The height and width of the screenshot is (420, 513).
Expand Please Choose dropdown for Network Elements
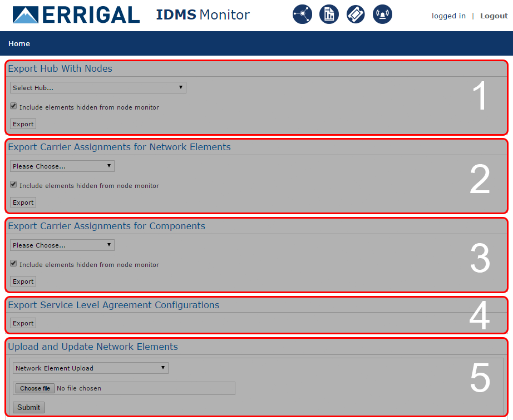(x=62, y=166)
